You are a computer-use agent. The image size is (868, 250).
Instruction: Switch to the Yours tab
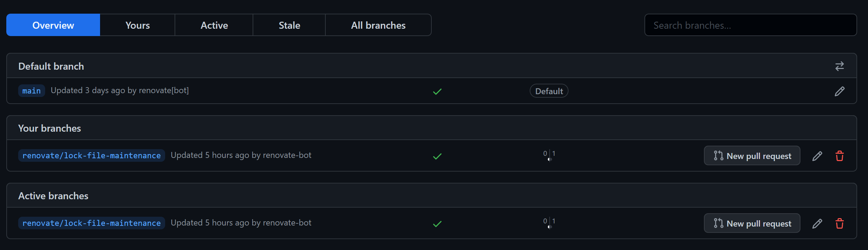click(x=137, y=25)
